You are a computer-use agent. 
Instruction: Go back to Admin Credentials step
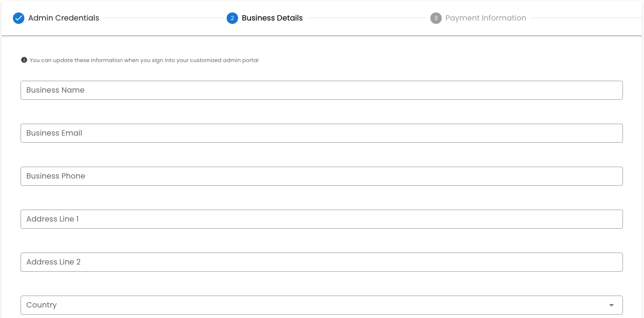64,18
